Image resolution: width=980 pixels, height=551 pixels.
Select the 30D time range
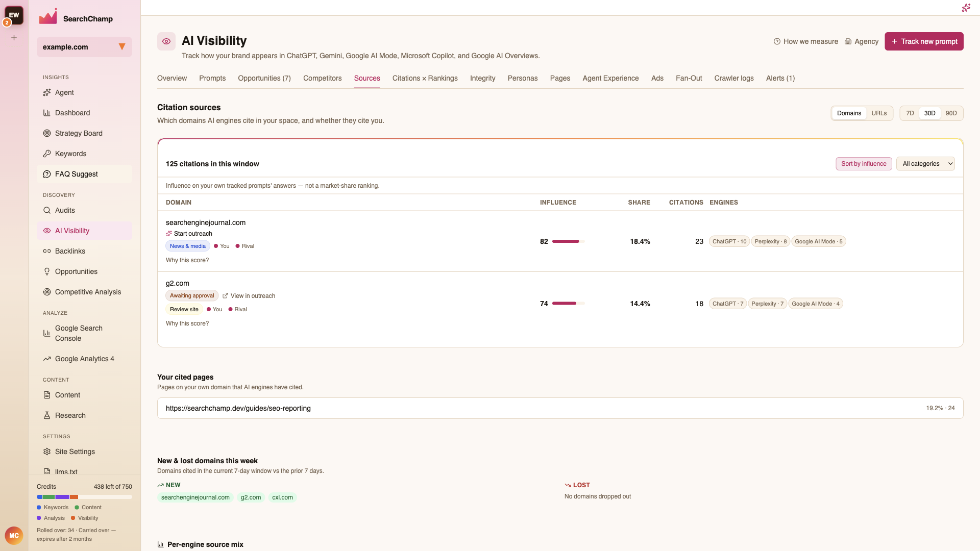tap(929, 113)
